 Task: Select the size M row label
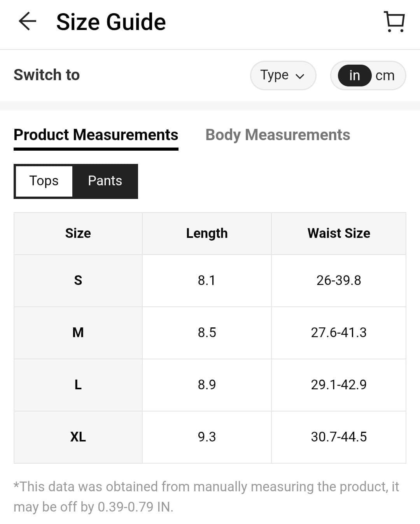(78, 332)
